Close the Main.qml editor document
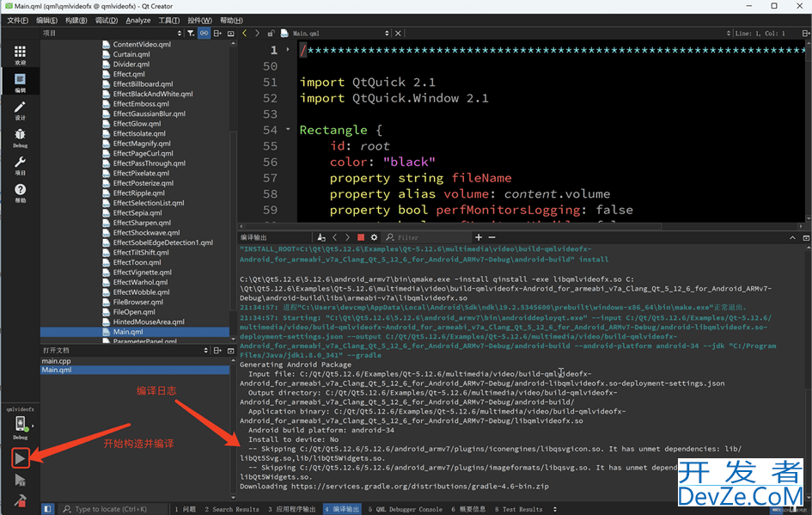The height and width of the screenshot is (515, 812). coord(398,34)
